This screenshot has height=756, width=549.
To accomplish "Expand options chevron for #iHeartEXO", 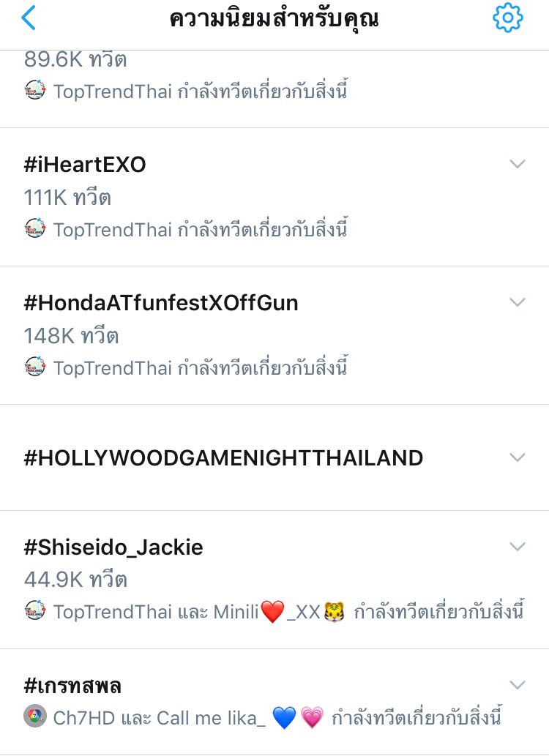I will coord(518,164).
